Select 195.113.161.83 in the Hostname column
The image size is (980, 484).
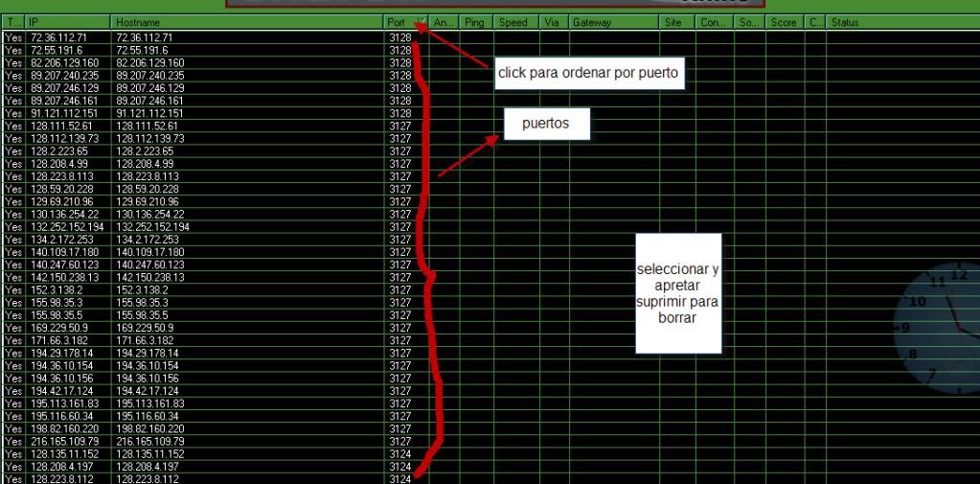coord(150,403)
